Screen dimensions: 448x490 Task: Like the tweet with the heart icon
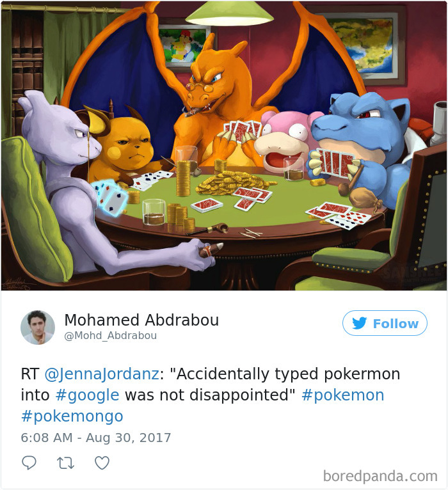click(x=102, y=462)
